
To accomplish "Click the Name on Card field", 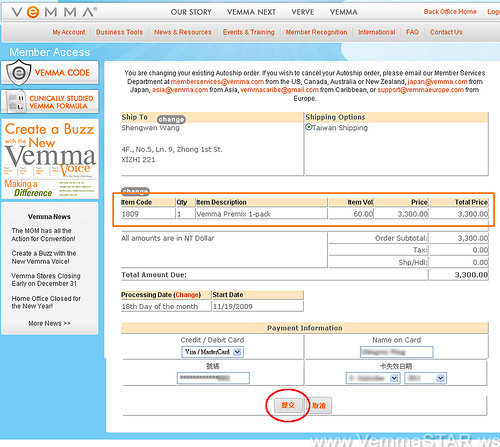I will point(396,352).
